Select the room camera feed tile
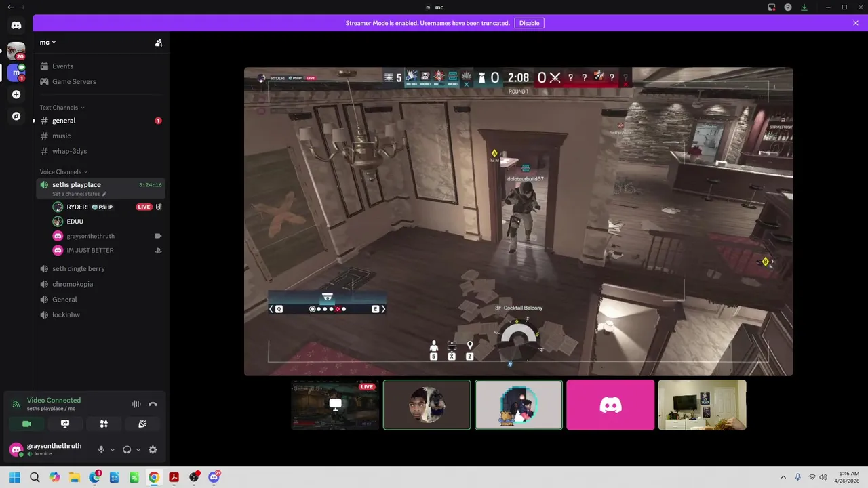Image resolution: width=868 pixels, height=488 pixels. [702, 405]
